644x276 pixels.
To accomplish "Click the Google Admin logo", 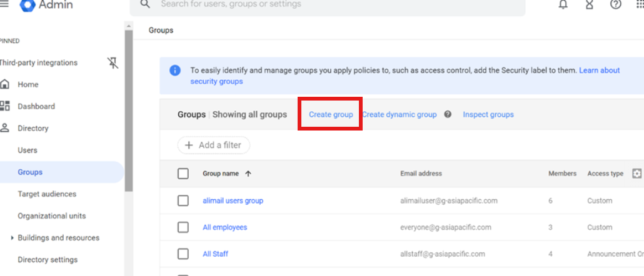I will tap(27, 6).
